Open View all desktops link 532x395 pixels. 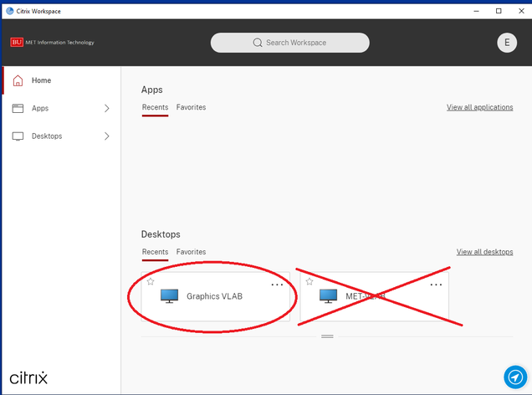click(x=484, y=252)
